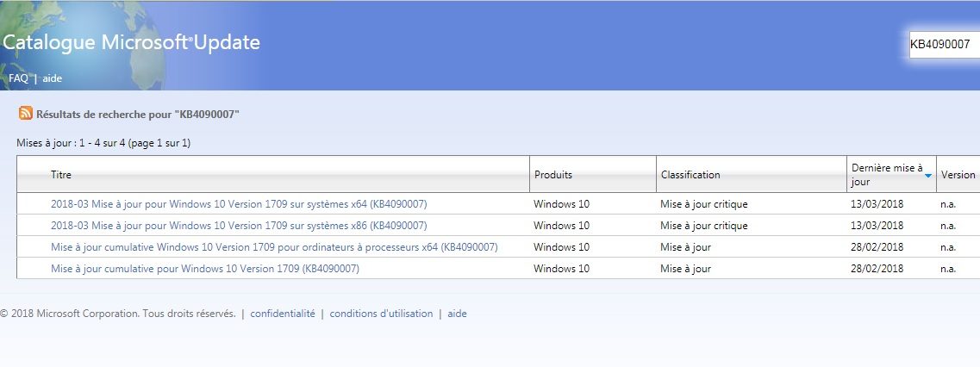
Task: Sort results by Produits column header
Action: (x=552, y=175)
